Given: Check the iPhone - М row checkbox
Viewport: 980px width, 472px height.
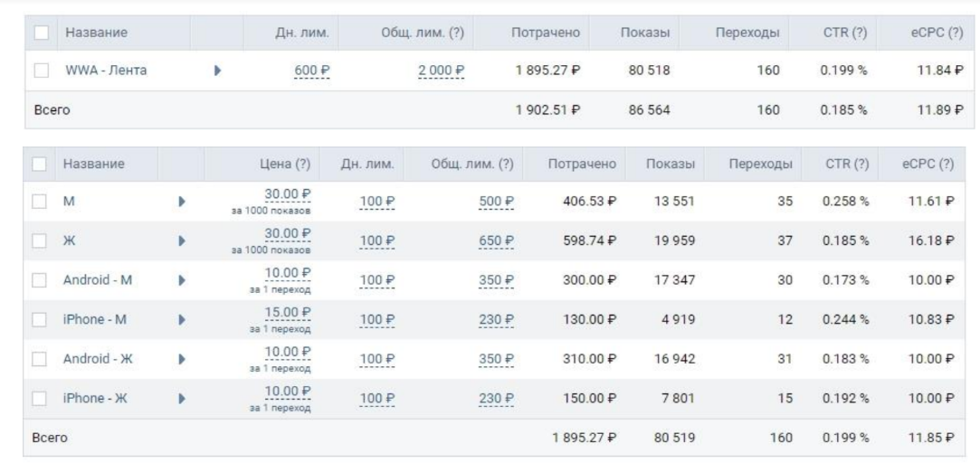Looking at the screenshot, I should click(x=40, y=319).
